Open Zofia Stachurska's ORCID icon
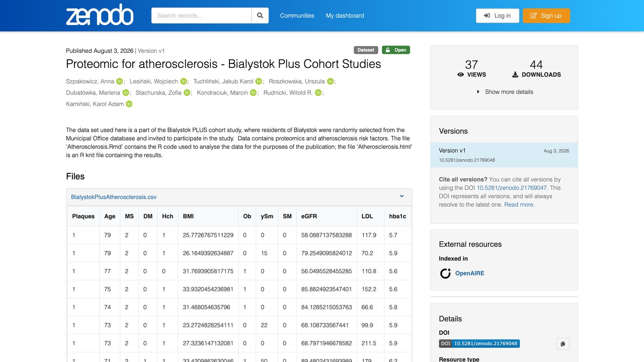The height and width of the screenshot is (362, 644). tap(187, 93)
